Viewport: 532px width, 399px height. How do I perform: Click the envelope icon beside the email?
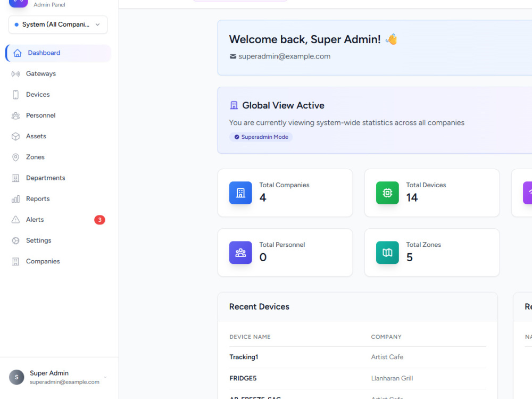[x=233, y=56]
